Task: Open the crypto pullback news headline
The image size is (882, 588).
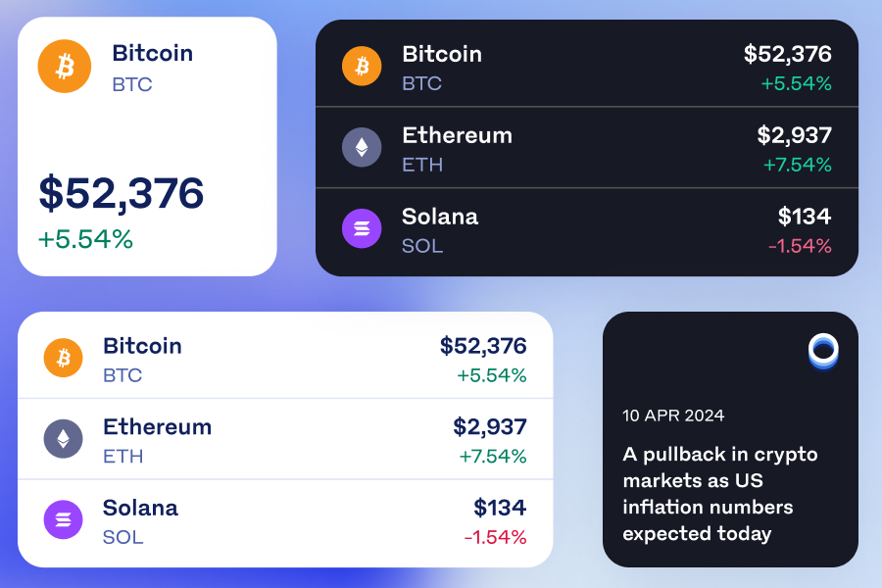Action: point(720,494)
